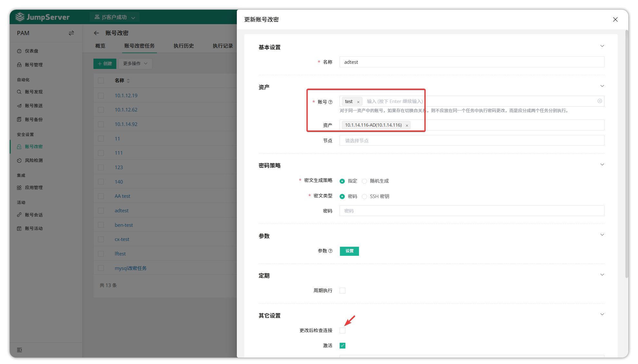Click the sidebar collapse icon at bottom
Viewport: 638px width, 364px height.
[x=20, y=350]
